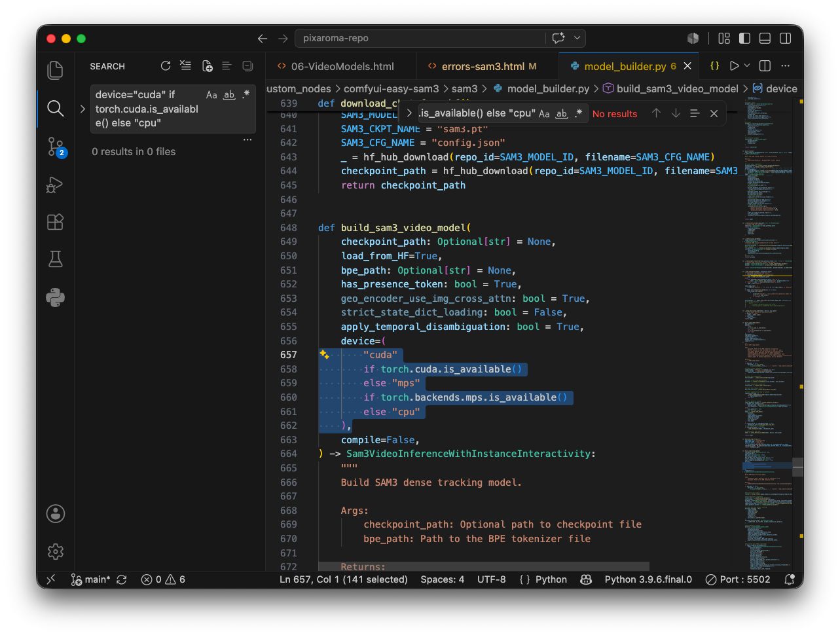Clear the search results

coord(186,66)
